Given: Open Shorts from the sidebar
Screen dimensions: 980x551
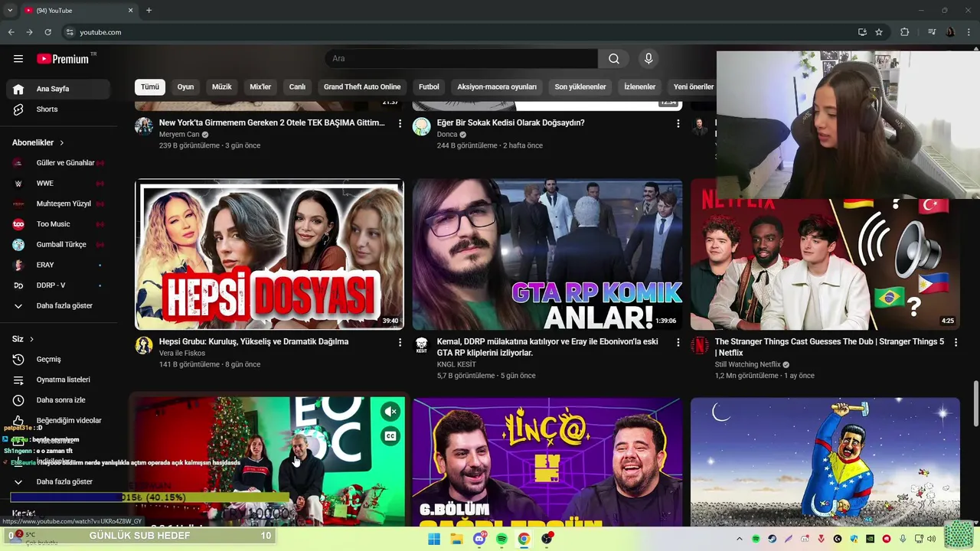Looking at the screenshot, I should point(57,109).
